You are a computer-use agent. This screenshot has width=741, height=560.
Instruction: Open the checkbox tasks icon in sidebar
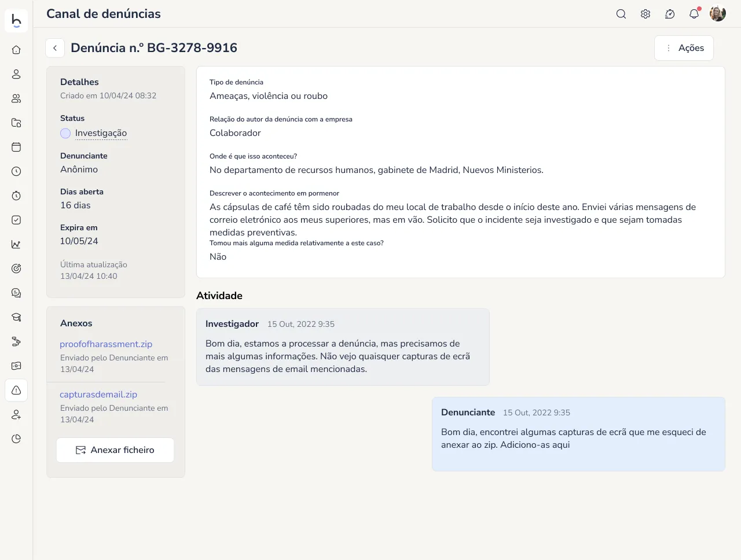click(x=16, y=220)
